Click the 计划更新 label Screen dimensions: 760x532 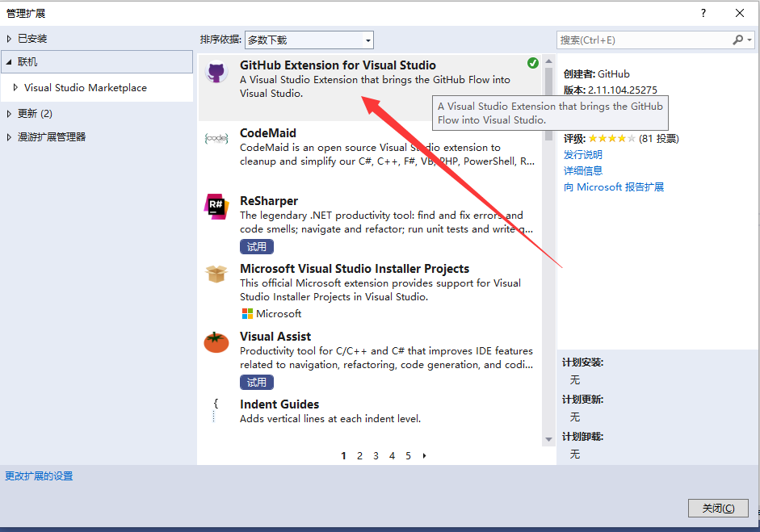pyautogui.click(x=582, y=400)
